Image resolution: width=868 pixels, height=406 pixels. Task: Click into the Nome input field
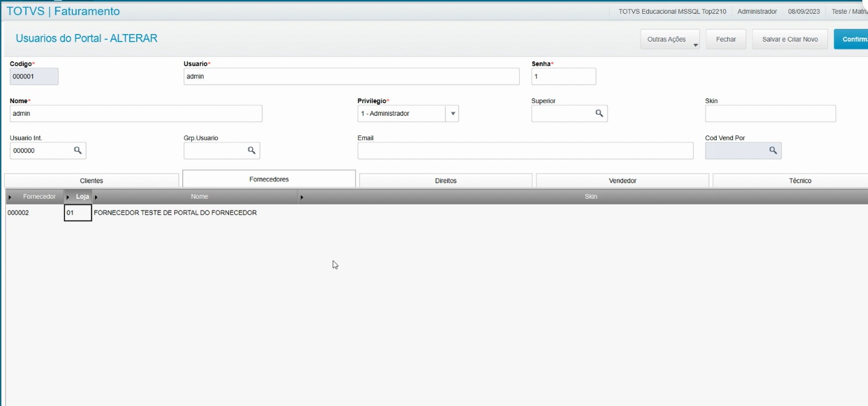(x=136, y=113)
